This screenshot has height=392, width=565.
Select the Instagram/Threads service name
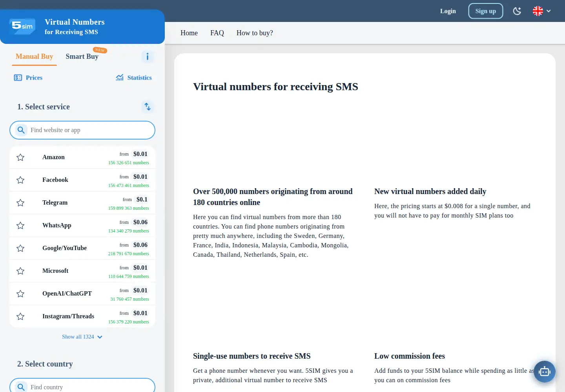click(68, 316)
